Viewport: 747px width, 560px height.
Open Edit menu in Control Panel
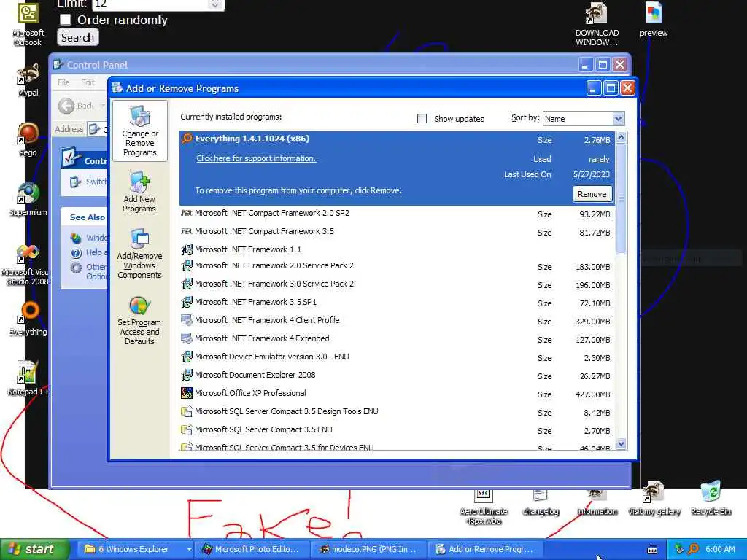[88, 82]
